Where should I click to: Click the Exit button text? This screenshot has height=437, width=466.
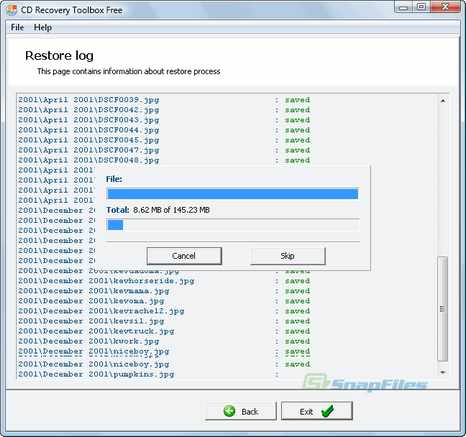tap(306, 412)
